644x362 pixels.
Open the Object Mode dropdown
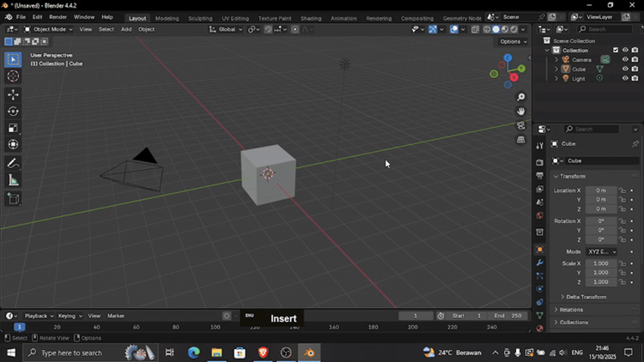click(x=46, y=29)
